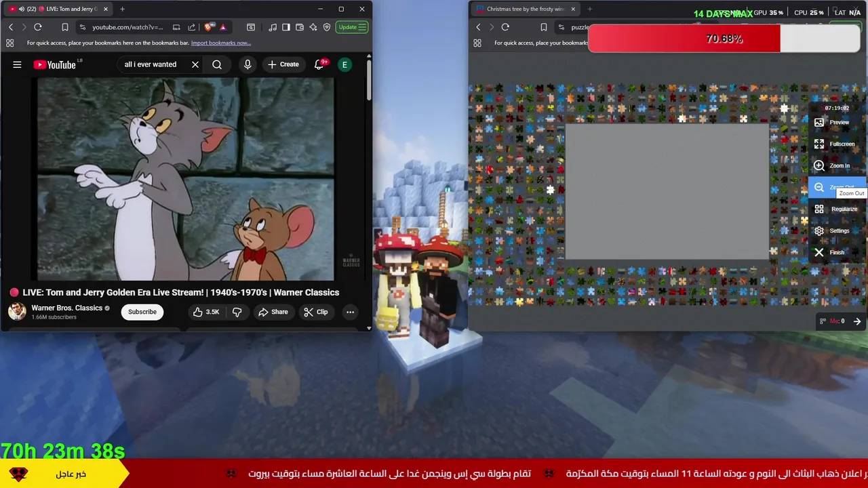Viewport: 868px width, 488px height.
Task: Open Settings in puzzle menu
Action: point(838,230)
